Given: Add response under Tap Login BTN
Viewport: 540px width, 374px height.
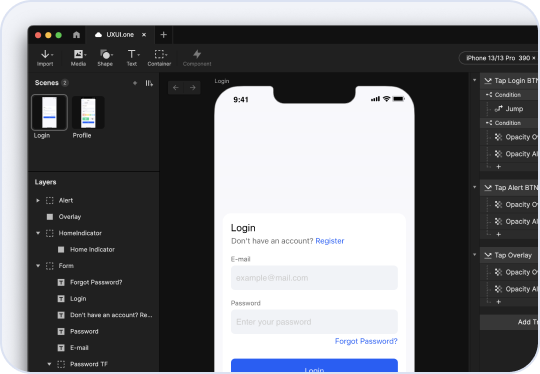Looking at the screenshot, I should (x=498, y=167).
